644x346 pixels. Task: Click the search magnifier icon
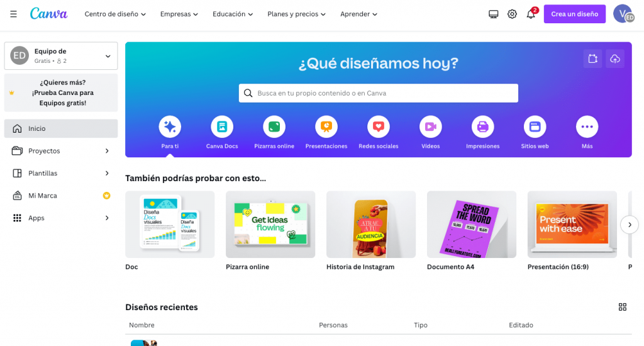[248, 93]
